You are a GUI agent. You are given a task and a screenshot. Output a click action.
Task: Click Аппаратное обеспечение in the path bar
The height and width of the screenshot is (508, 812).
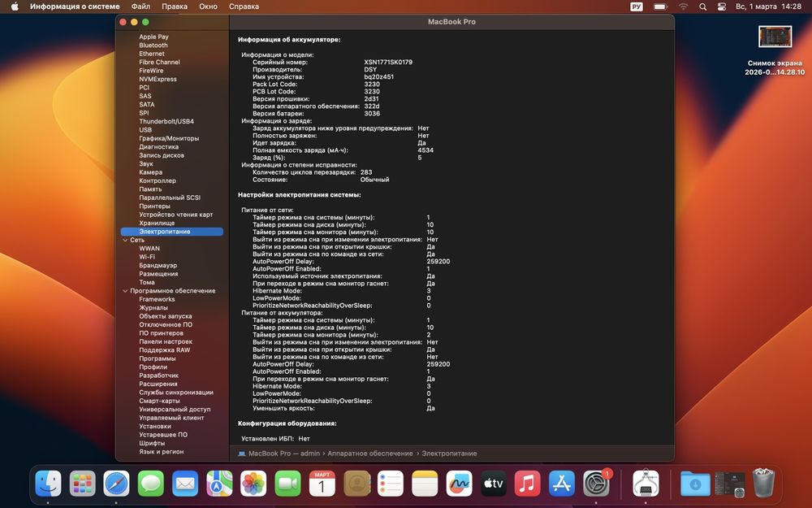370,453
